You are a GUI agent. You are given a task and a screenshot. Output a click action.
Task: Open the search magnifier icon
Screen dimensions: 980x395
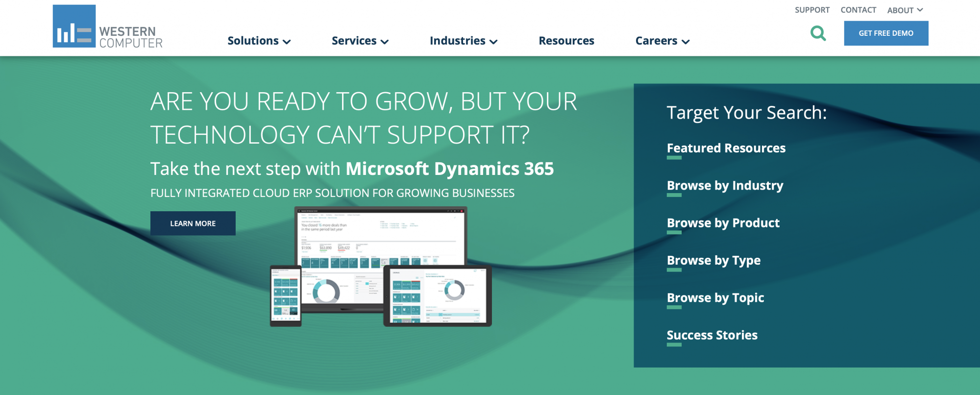818,33
